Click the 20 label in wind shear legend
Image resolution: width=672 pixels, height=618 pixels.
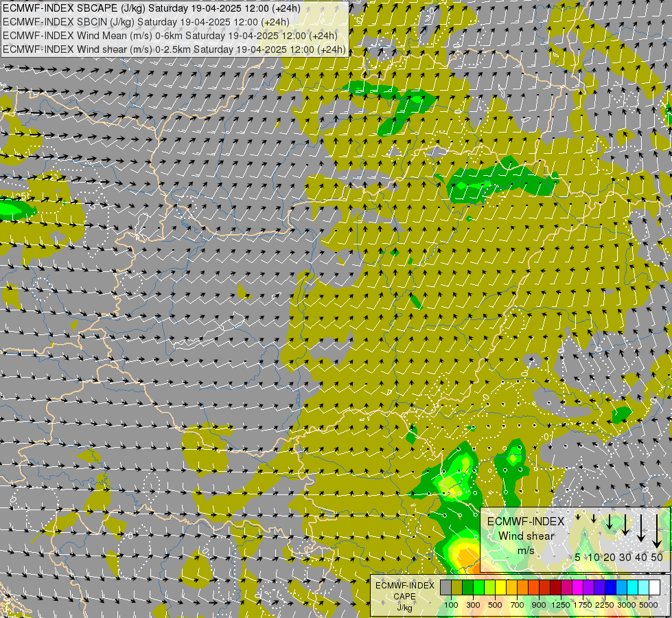point(610,557)
